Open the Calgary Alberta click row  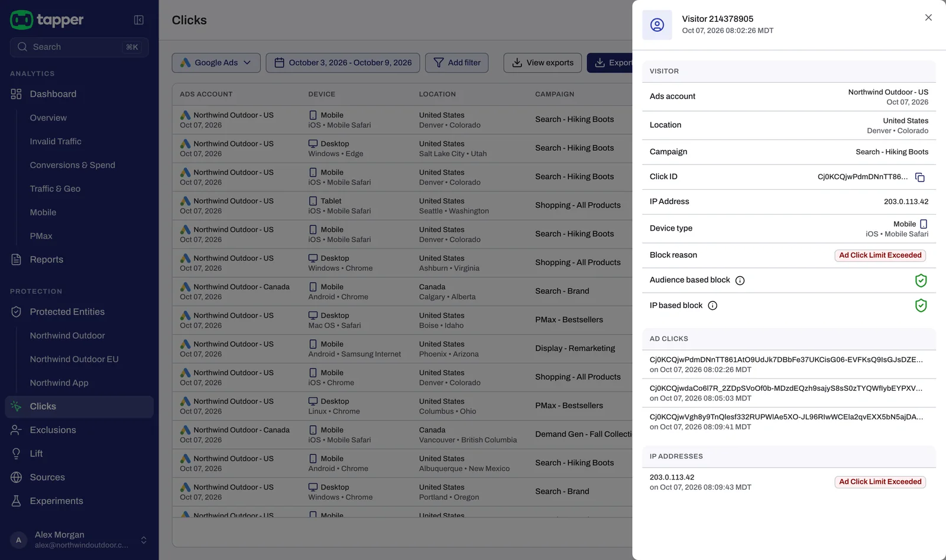point(402,292)
